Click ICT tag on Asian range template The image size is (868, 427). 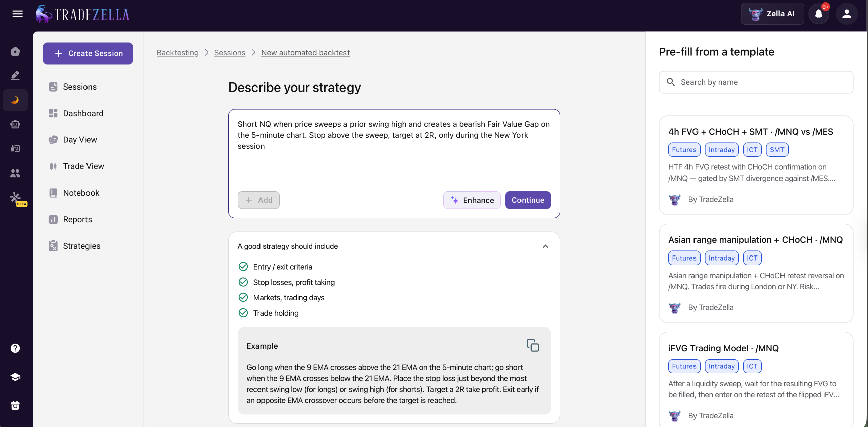click(x=752, y=258)
